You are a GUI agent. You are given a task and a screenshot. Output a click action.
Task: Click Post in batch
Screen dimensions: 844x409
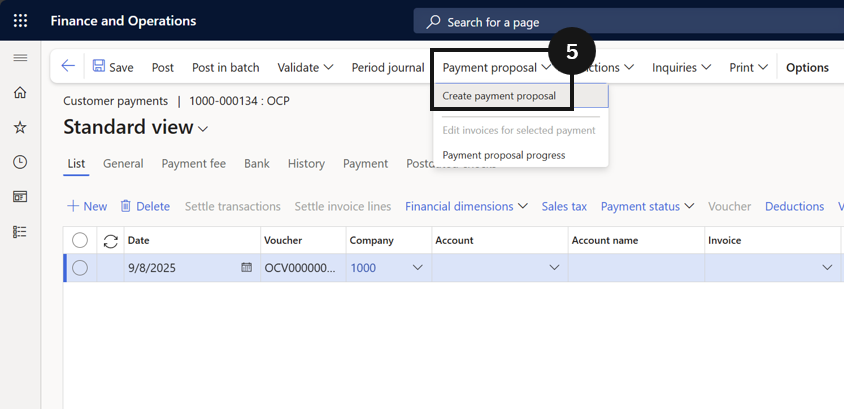point(226,67)
